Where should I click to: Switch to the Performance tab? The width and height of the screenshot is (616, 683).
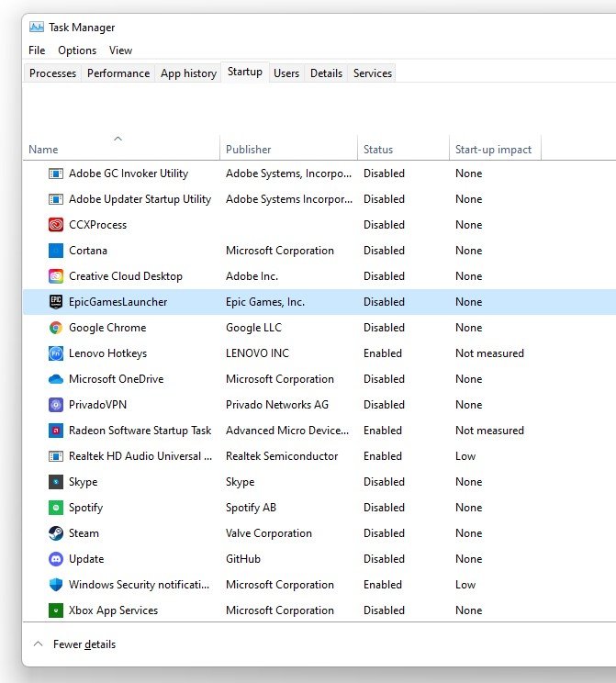coord(118,73)
